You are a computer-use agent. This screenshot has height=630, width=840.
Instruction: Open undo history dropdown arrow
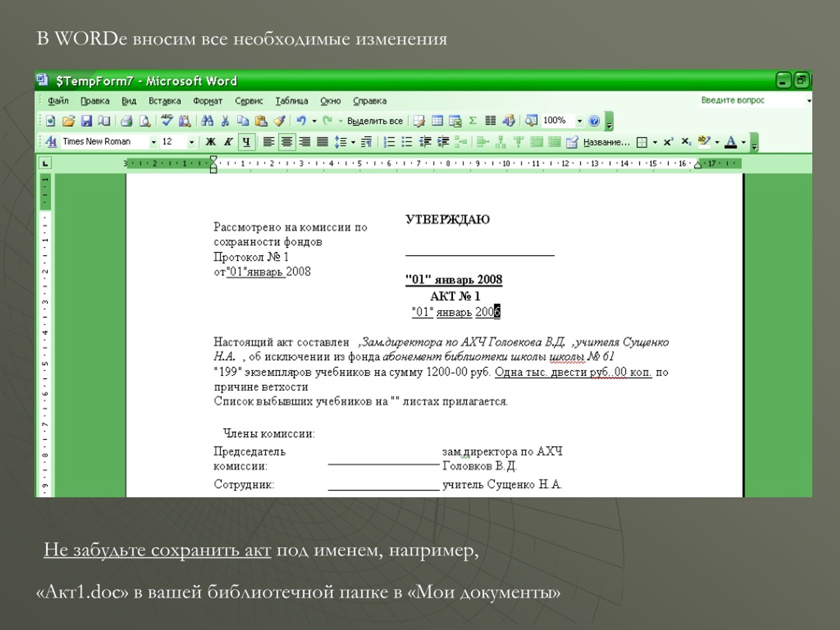point(314,121)
